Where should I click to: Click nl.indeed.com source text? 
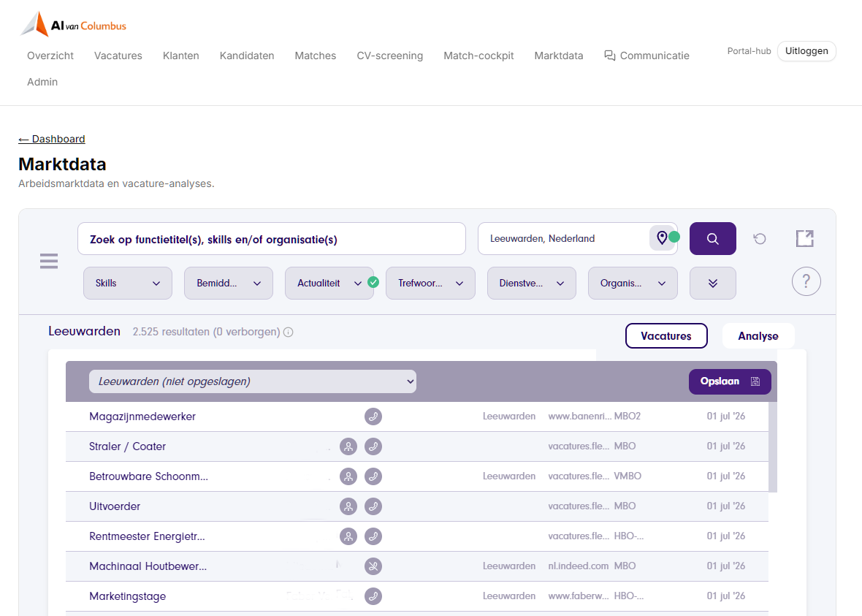pos(579,566)
